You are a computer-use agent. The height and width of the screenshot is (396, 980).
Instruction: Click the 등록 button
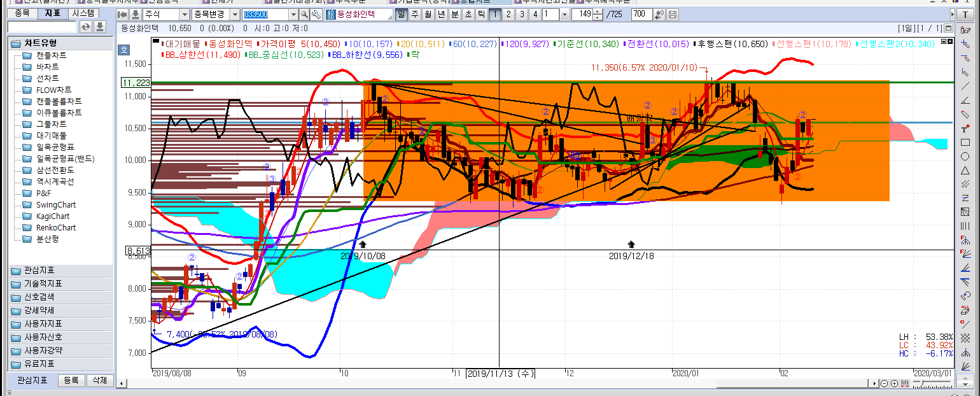click(71, 380)
